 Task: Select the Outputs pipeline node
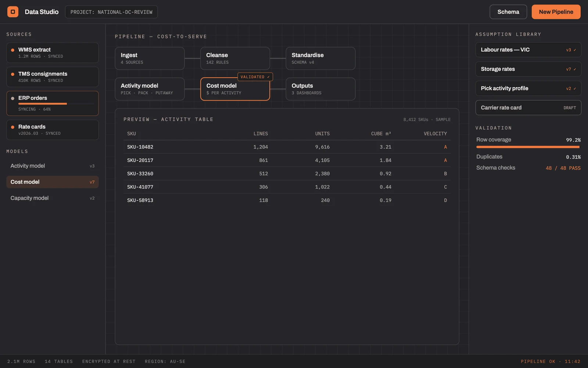(320, 89)
